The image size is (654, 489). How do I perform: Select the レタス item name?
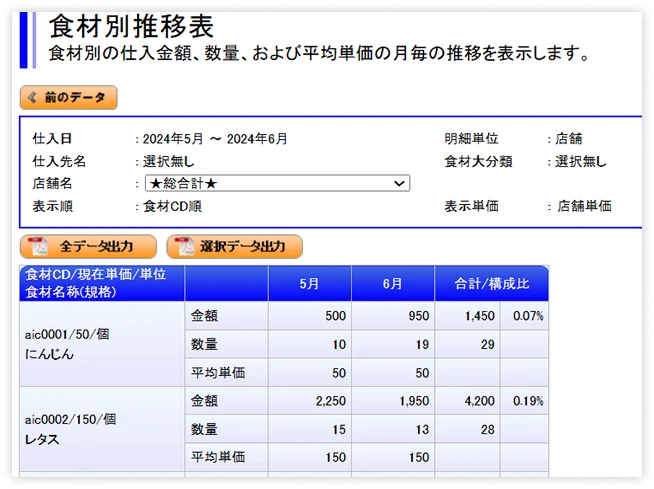pyautogui.click(x=42, y=439)
